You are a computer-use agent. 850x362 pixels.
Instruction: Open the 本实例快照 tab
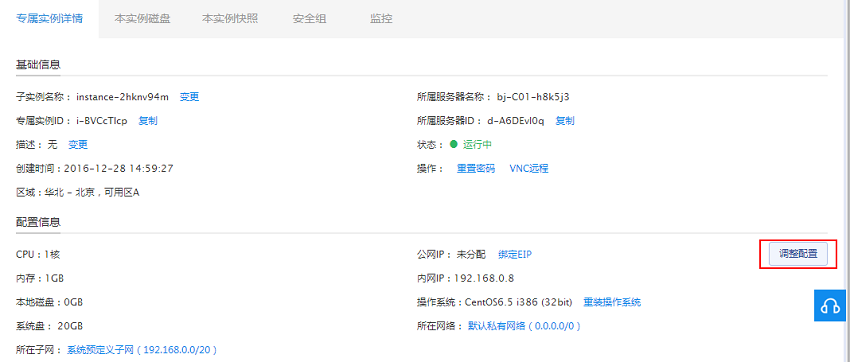(230, 18)
